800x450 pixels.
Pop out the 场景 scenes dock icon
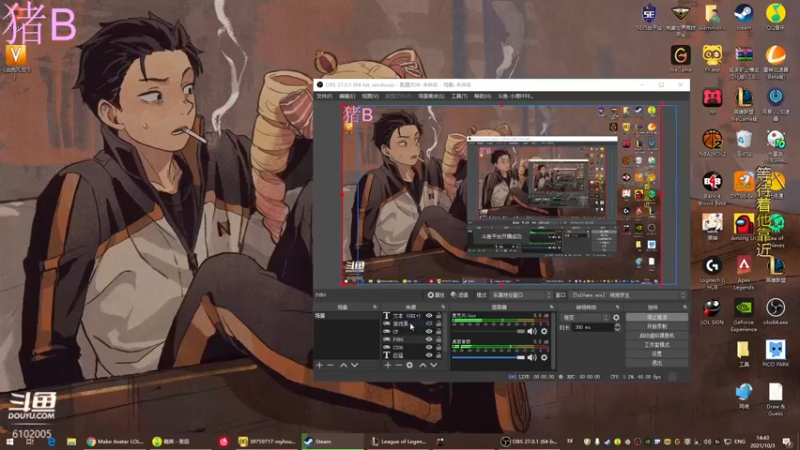pos(374,307)
